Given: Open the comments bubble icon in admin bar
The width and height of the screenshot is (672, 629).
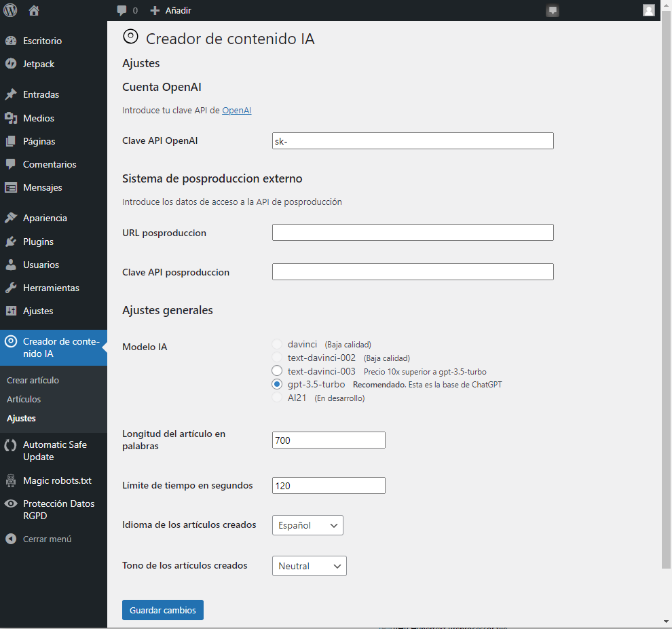Looking at the screenshot, I should [122, 11].
